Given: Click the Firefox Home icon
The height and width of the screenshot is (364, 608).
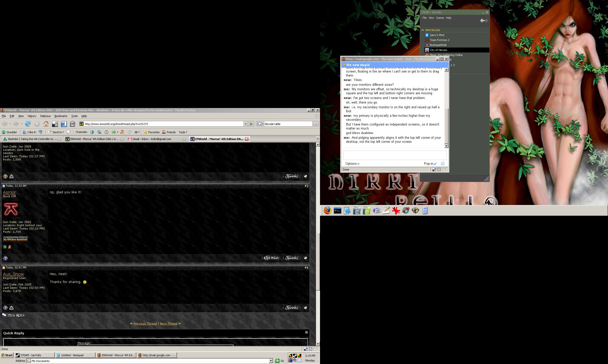Looking at the screenshot, I should click(46, 124).
